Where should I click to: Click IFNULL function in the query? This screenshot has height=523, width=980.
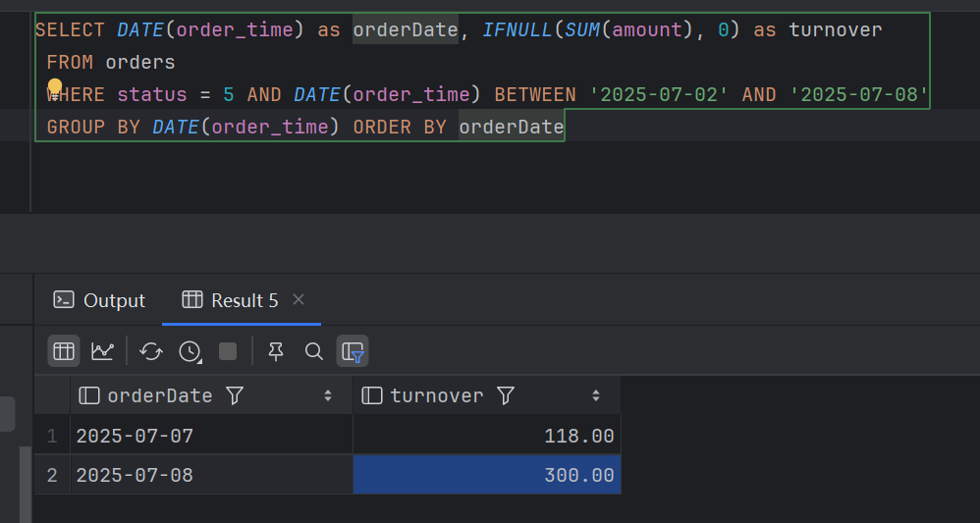coord(517,29)
